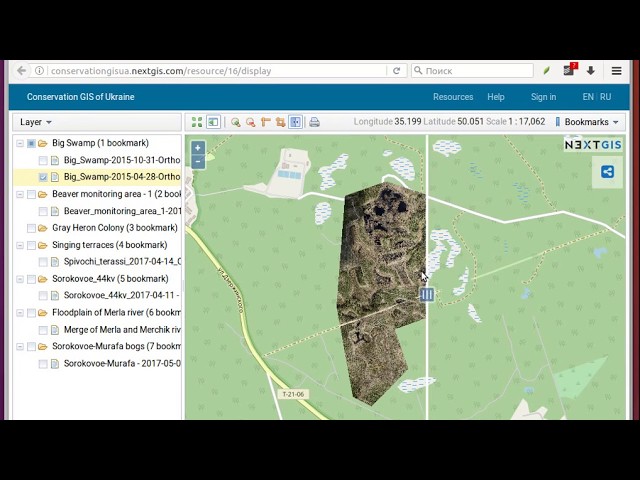Open the browser hamburger menu
640x480 pixels.
pyautogui.click(x=616, y=71)
